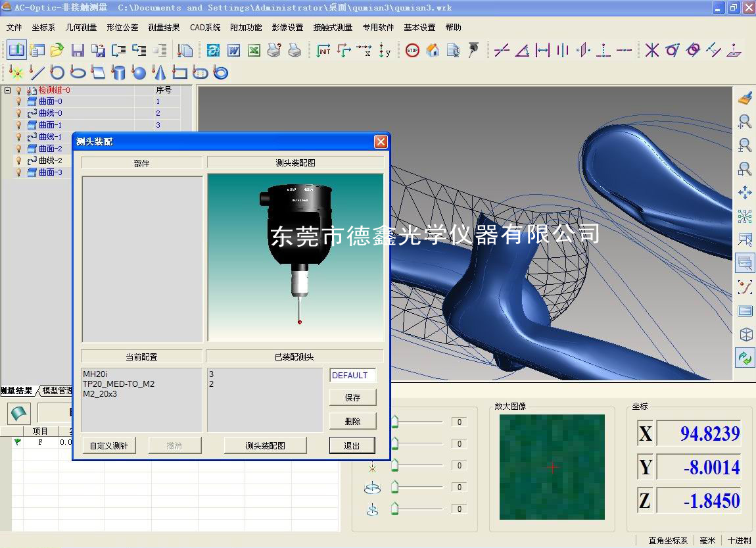Choose the cone measurement tool
This screenshot has width=756, height=548.
(x=158, y=72)
